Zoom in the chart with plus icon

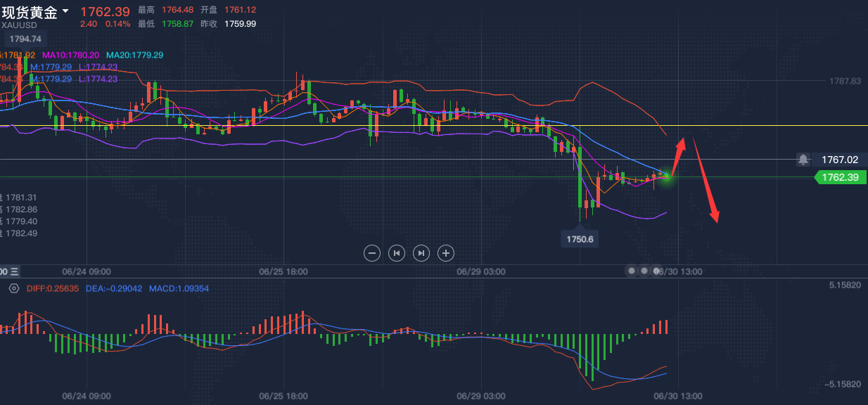[445, 253]
